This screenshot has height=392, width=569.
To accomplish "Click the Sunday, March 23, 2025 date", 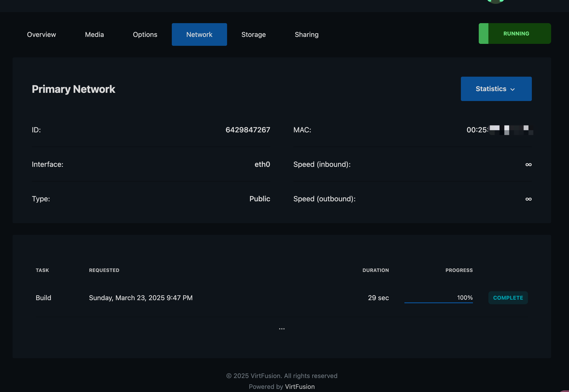I will tap(141, 298).
